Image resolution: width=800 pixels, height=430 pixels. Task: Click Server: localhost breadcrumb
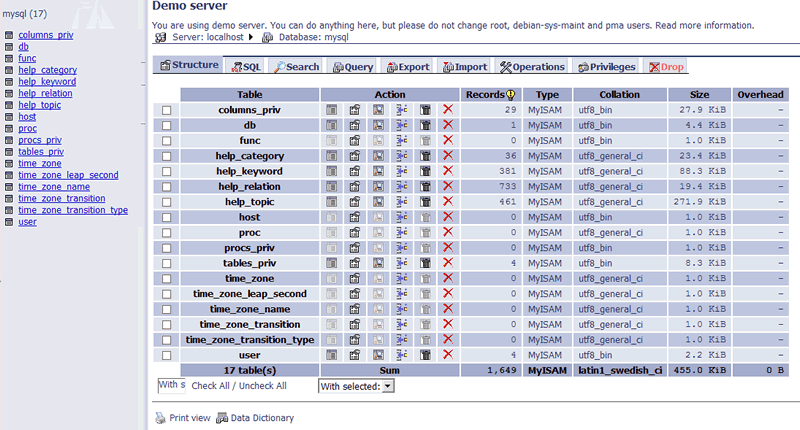(208, 37)
